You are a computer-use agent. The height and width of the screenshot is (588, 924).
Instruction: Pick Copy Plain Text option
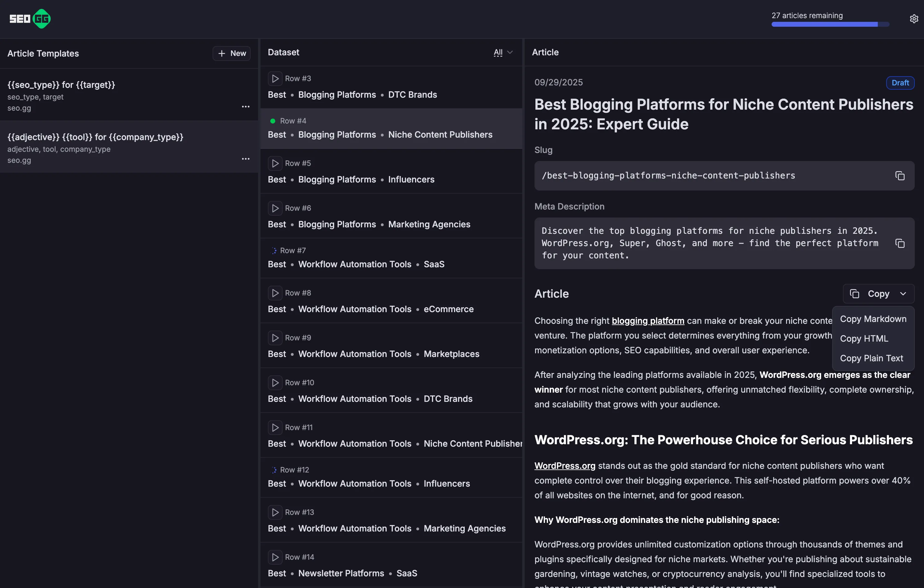[871, 359]
